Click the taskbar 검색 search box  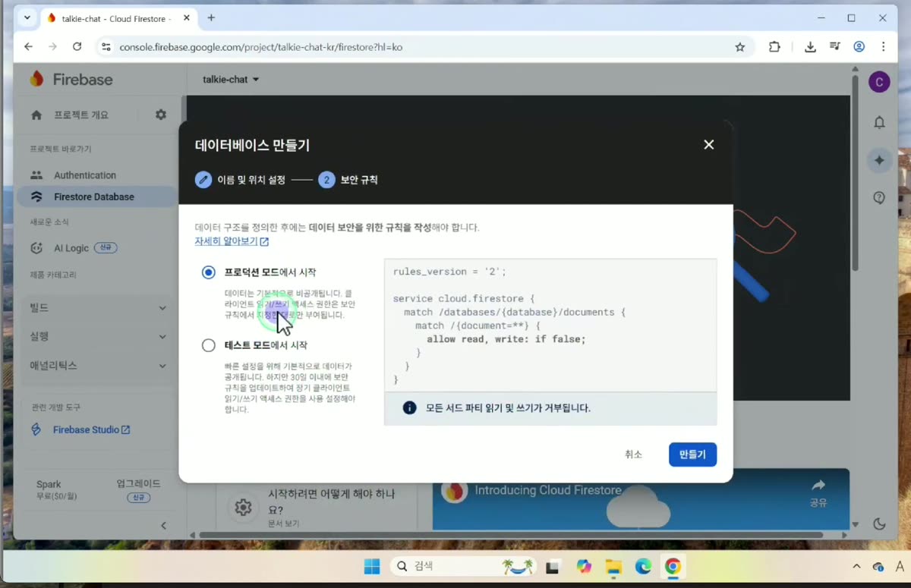tap(462, 567)
